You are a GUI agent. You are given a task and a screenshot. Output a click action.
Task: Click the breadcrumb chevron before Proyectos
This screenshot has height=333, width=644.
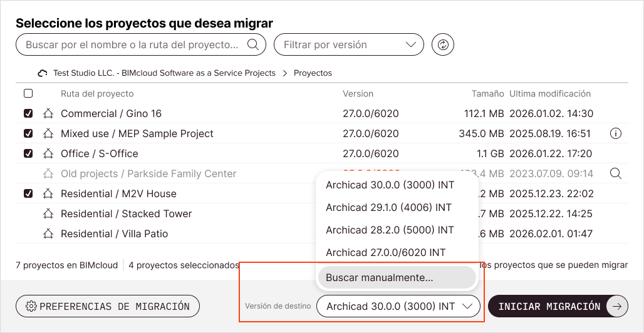coord(284,73)
